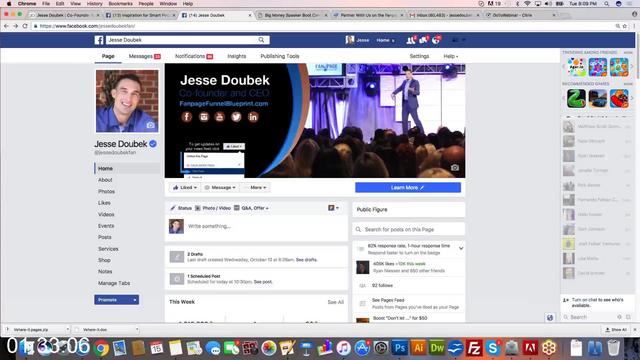
Task: Open the History menu in the macOS menu bar
Action: pyautogui.click(x=94, y=4)
